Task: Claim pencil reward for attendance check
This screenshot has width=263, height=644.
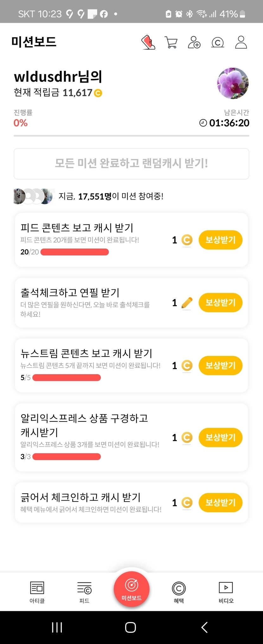Action: click(x=221, y=302)
